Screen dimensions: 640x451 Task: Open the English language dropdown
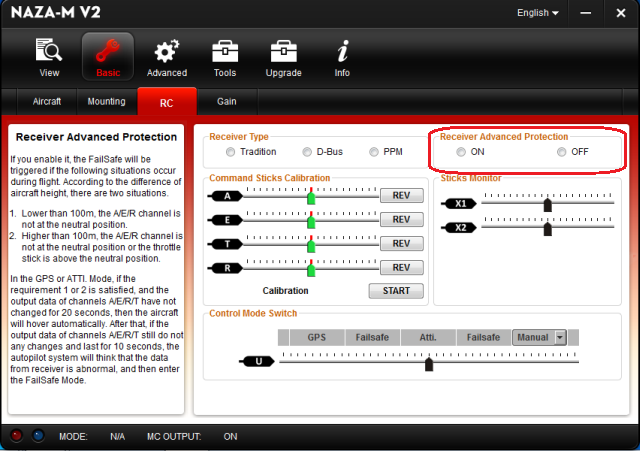538,13
